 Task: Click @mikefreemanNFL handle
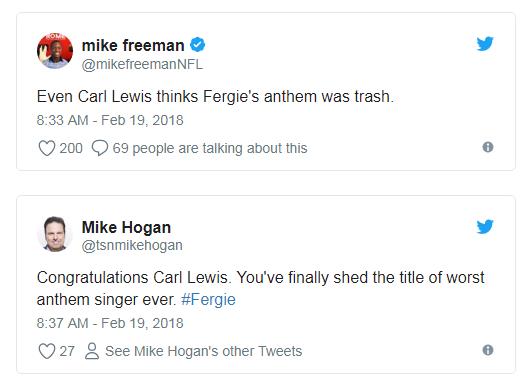pyautogui.click(x=142, y=64)
